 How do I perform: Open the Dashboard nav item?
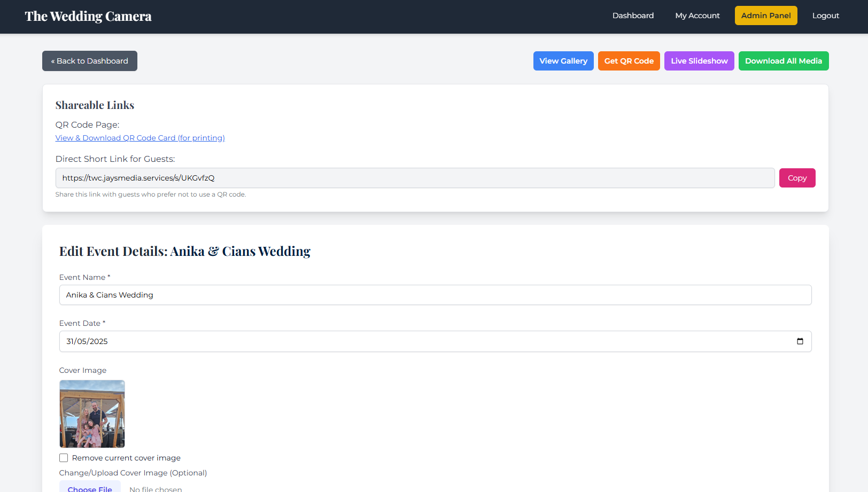tap(633, 15)
